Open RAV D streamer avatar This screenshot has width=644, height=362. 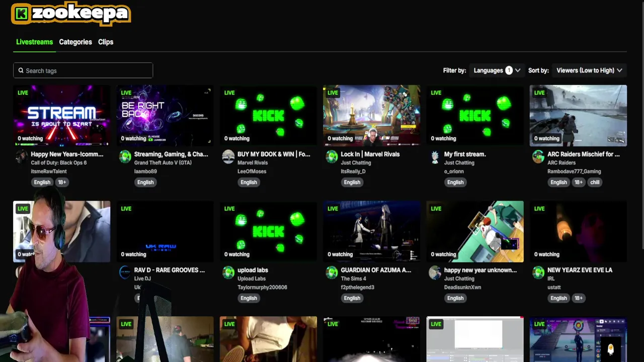click(x=125, y=273)
